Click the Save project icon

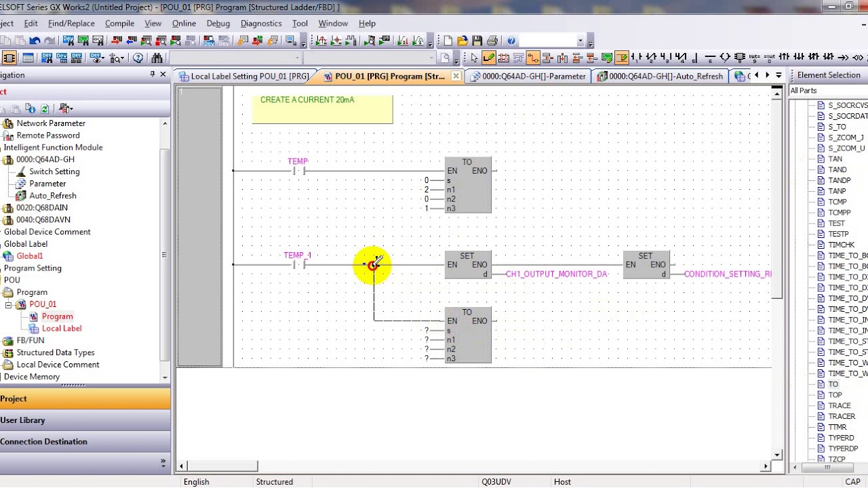[477, 41]
